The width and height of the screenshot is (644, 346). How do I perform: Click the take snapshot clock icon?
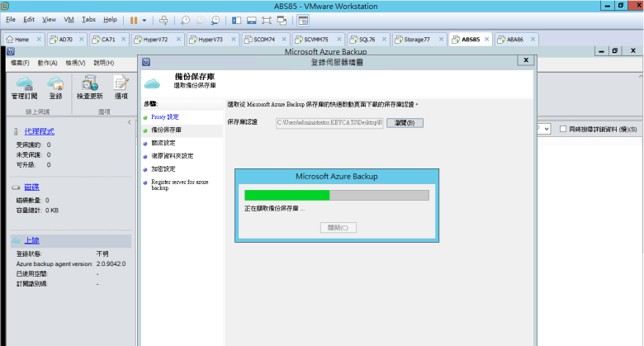pyautogui.click(x=185, y=19)
